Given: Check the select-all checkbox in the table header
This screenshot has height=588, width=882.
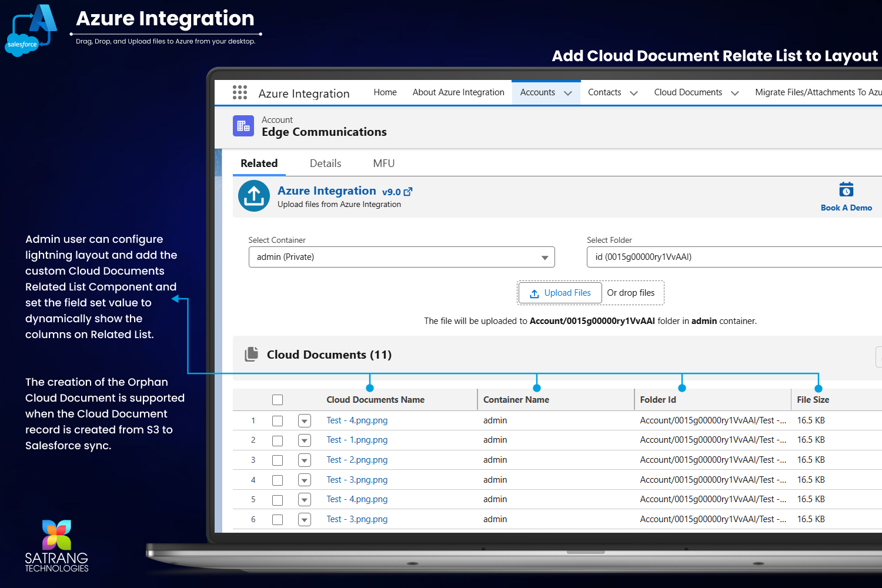Looking at the screenshot, I should [x=277, y=399].
